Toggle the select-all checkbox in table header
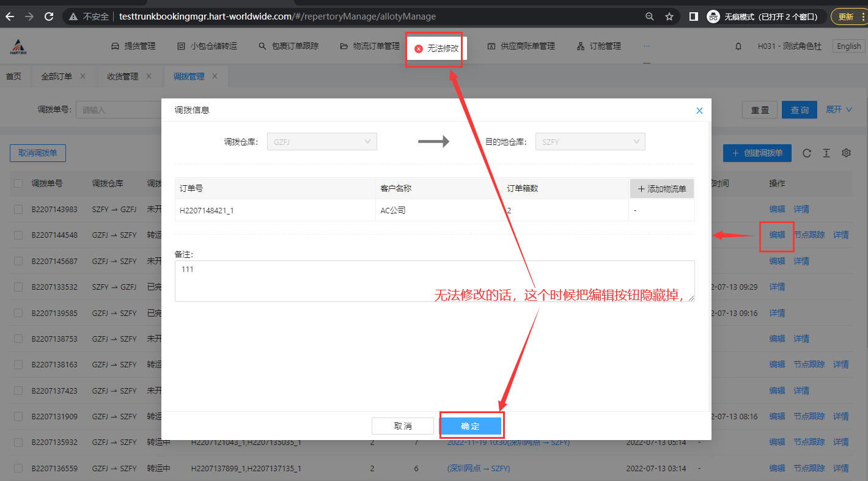 coord(18,183)
